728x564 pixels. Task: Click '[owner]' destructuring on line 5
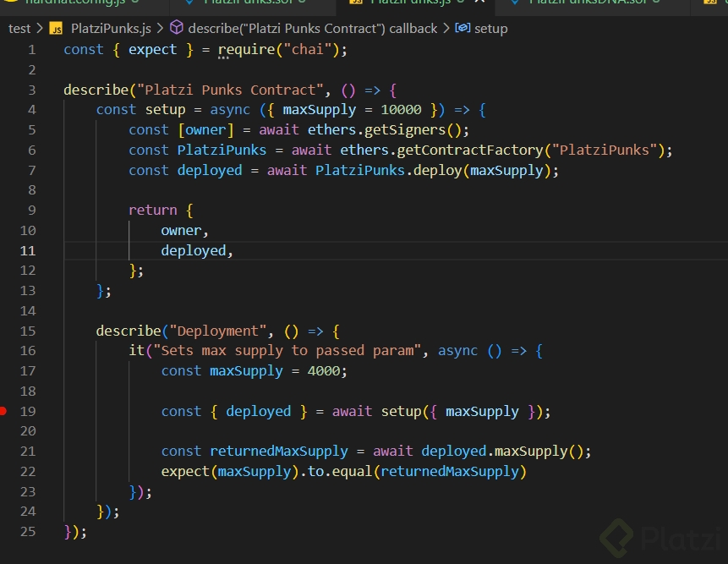point(205,130)
